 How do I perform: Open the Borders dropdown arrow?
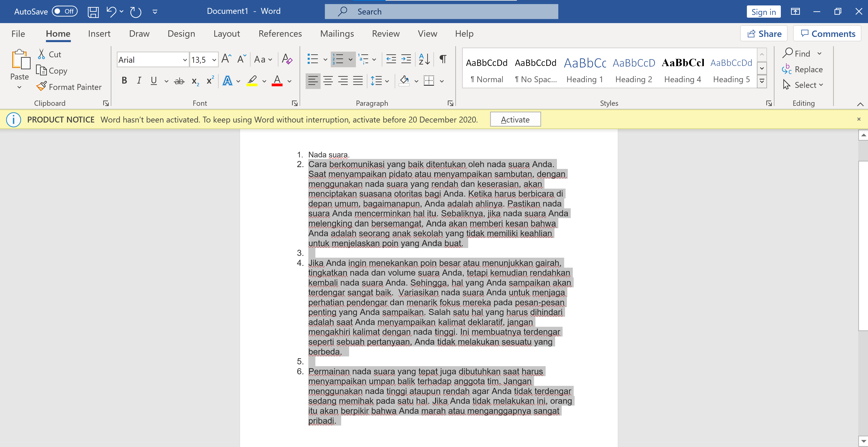coord(442,81)
